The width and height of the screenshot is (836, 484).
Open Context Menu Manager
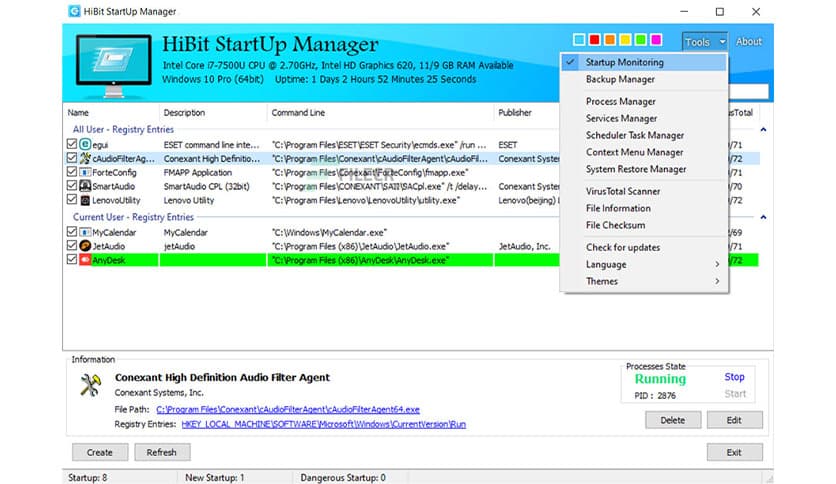pyautogui.click(x=644, y=152)
